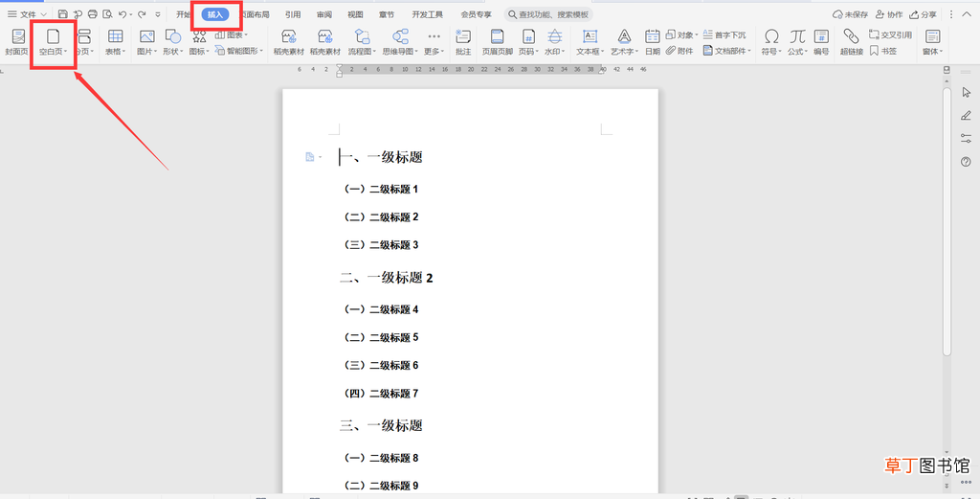Screen dimensions: 980x499
Task: Open the sliders settings icon in right sidebar
Action: 967,139
